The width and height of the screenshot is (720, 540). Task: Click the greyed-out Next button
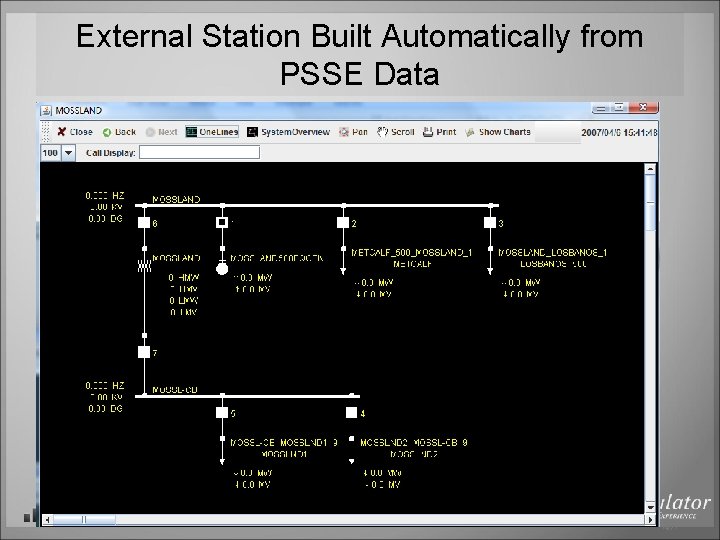point(162,132)
